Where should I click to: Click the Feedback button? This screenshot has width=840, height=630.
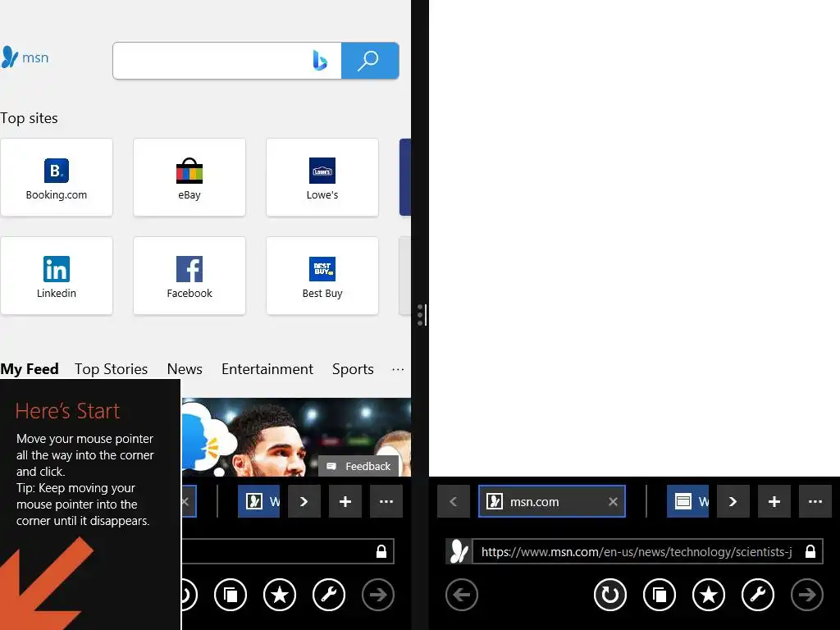click(x=359, y=466)
